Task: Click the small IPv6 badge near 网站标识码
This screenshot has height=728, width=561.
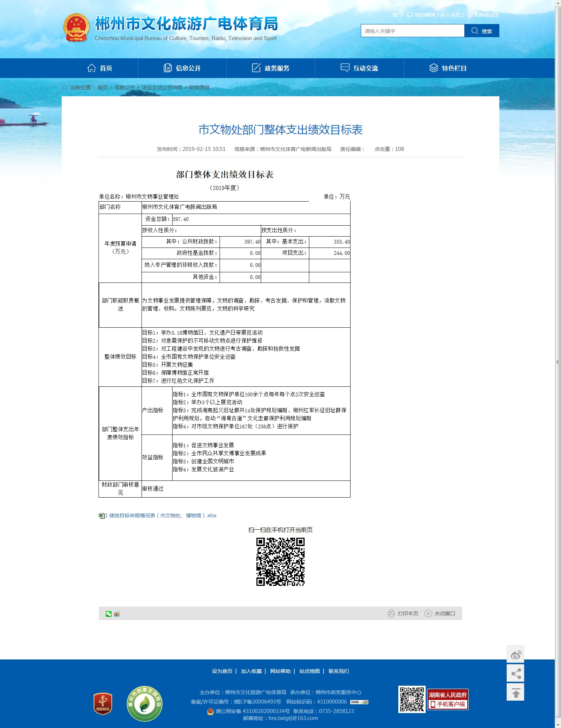Action: pyautogui.click(x=359, y=702)
